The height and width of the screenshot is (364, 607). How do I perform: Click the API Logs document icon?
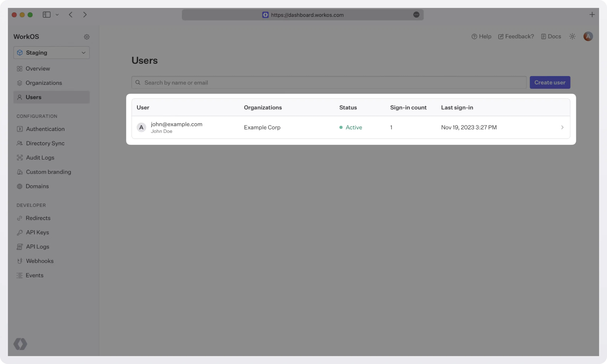point(20,247)
